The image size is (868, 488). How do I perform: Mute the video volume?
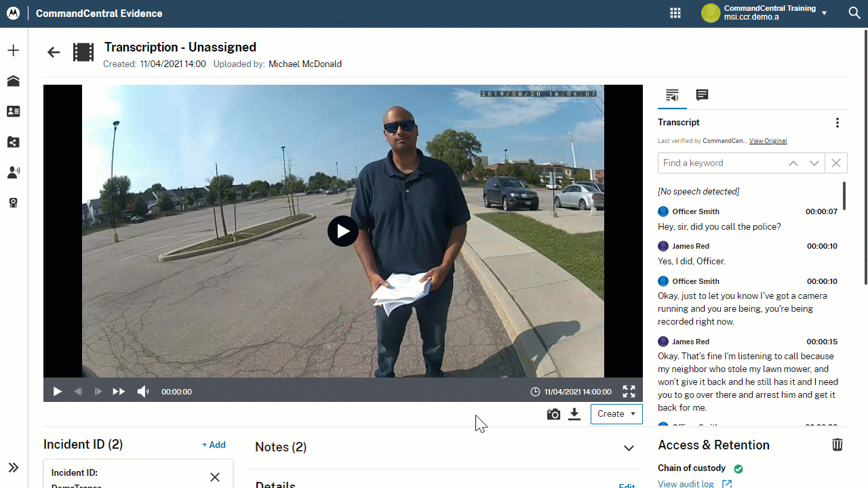tap(143, 392)
